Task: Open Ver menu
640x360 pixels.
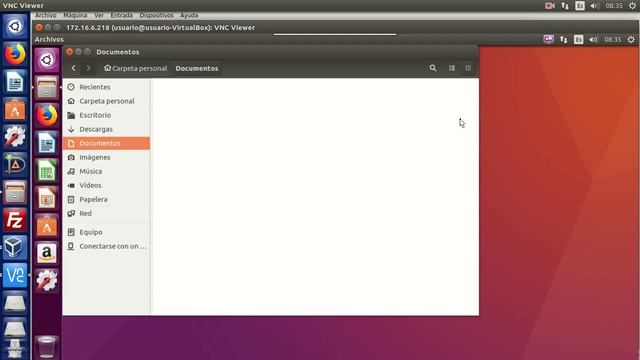Action: [x=99, y=15]
